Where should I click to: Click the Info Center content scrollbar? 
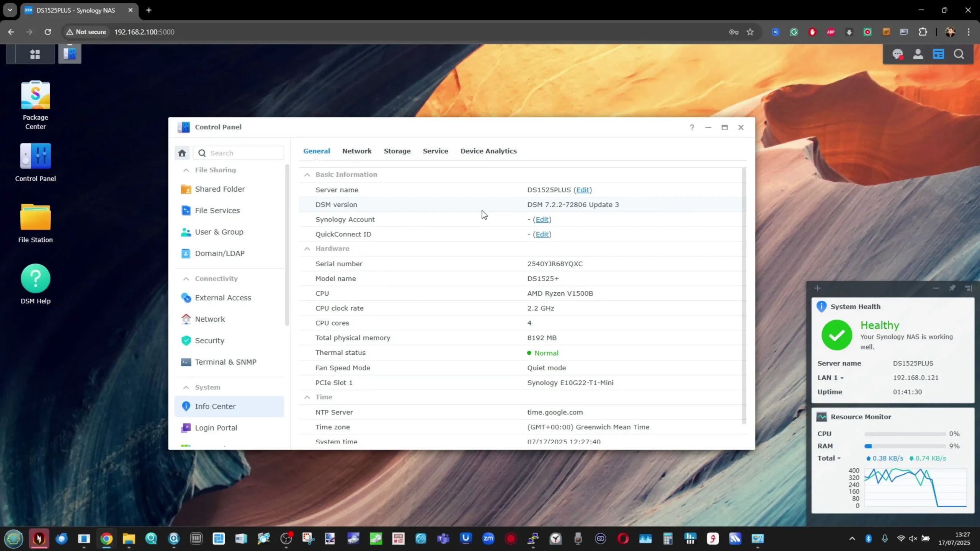click(x=744, y=296)
